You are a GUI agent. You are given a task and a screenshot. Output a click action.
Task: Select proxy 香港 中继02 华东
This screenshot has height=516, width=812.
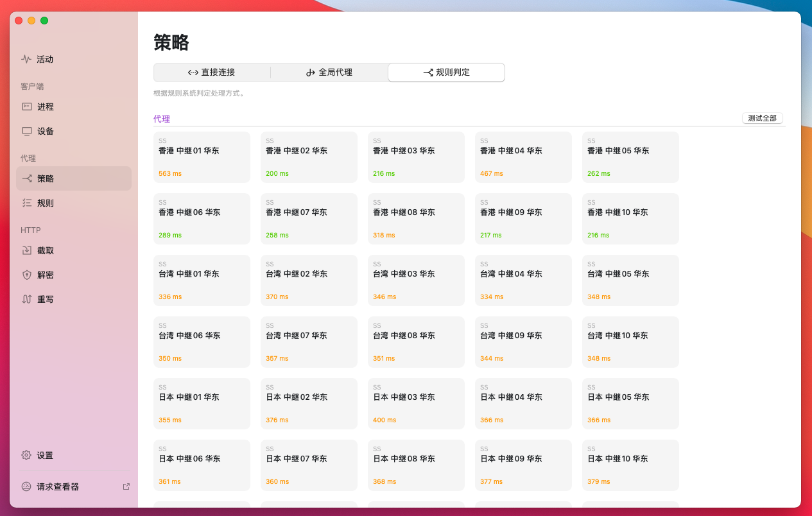[309, 157]
